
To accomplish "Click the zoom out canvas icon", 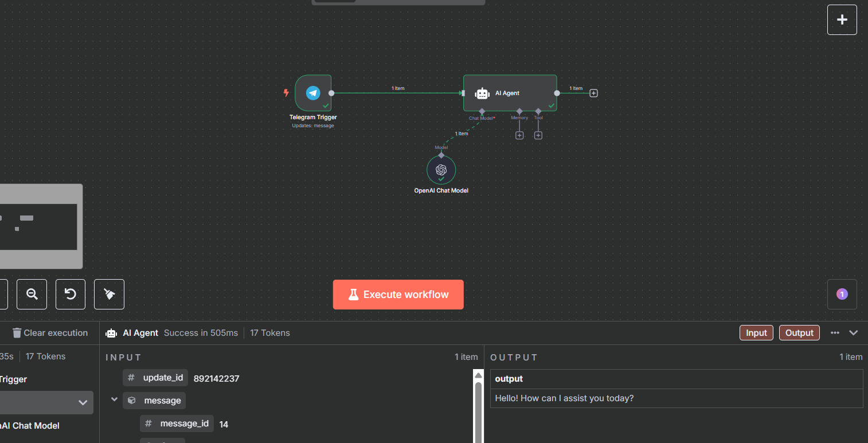I will click(x=32, y=294).
